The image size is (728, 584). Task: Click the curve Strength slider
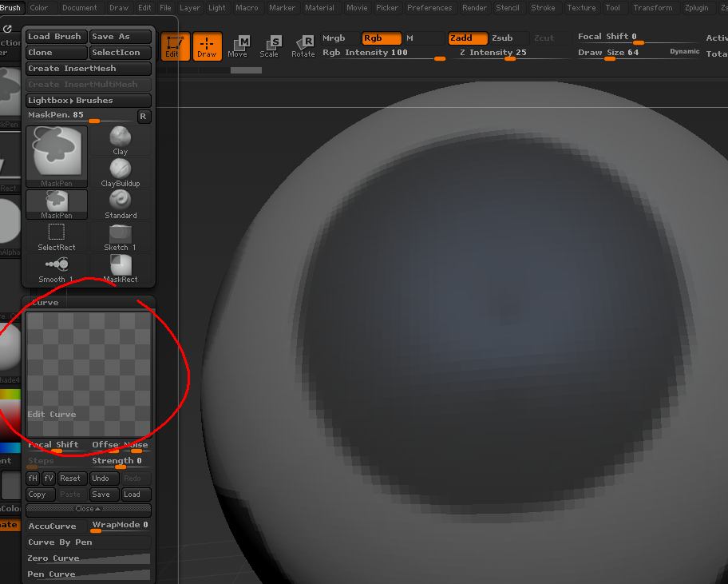(121, 462)
